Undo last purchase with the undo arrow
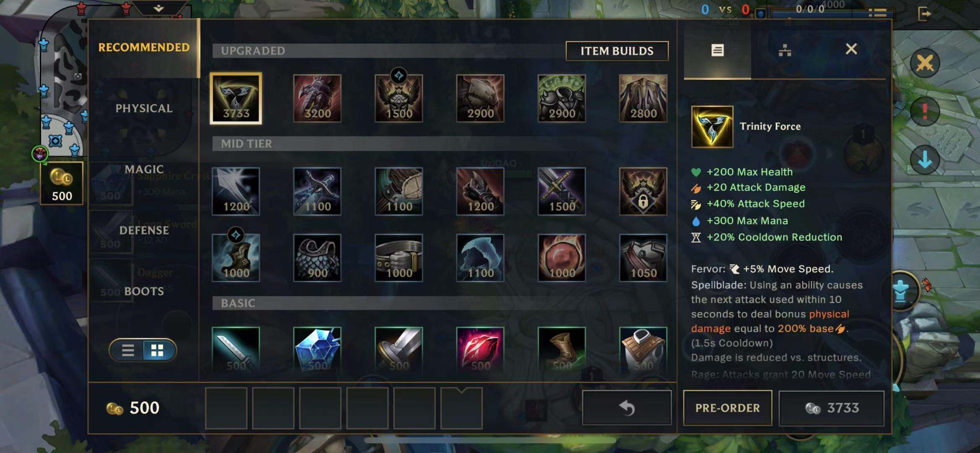This screenshot has height=453, width=980. [627, 408]
